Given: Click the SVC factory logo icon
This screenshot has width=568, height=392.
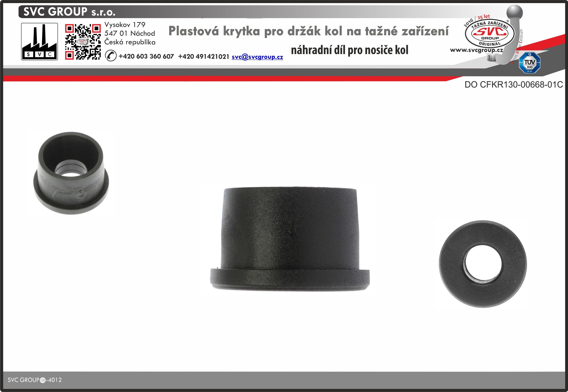Looking at the screenshot, I should tap(39, 41).
